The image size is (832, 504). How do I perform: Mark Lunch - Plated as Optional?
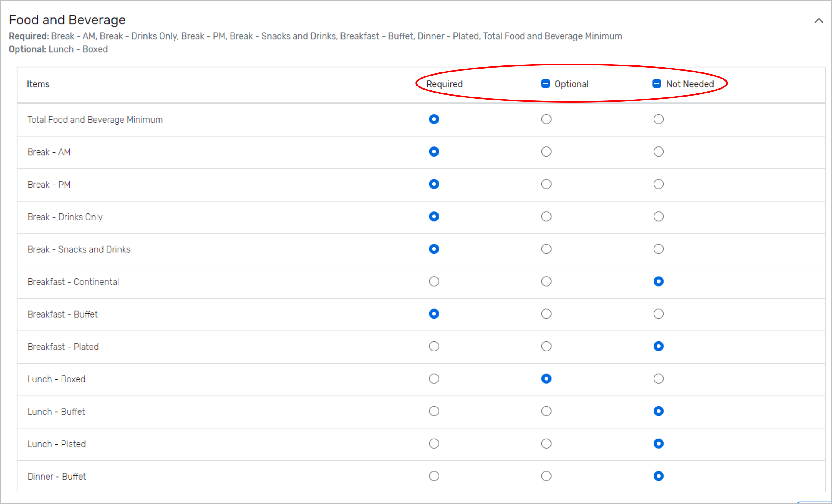[x=546, y=444]
